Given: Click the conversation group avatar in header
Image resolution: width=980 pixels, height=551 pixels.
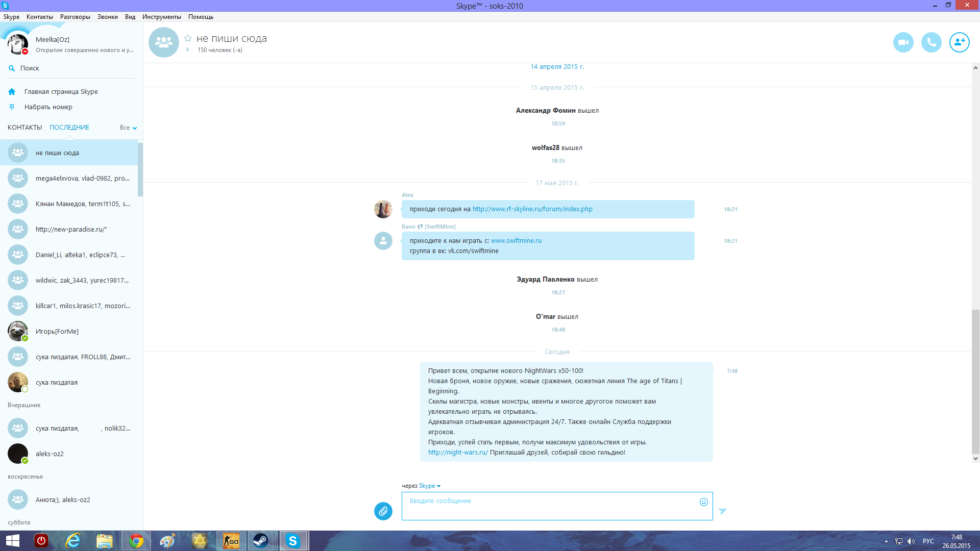Looking at the screenshot, I should click(163, 42).
